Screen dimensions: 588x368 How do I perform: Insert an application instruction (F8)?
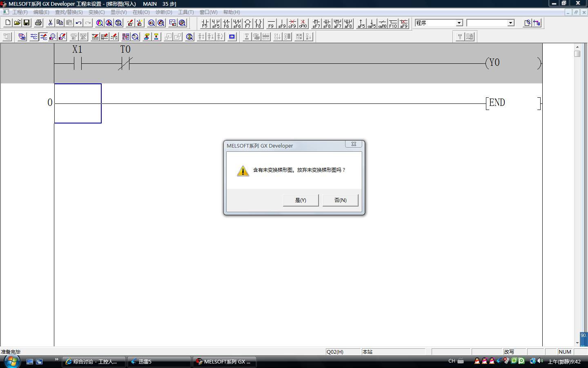pyautogui.click(x=258, y=23)
